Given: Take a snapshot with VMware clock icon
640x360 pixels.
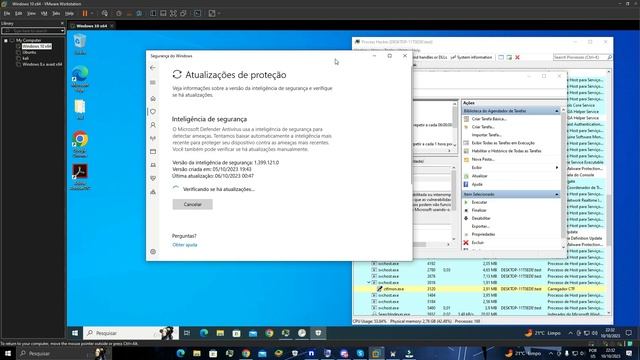Looking at the screenshot, I should pos(119,13).
